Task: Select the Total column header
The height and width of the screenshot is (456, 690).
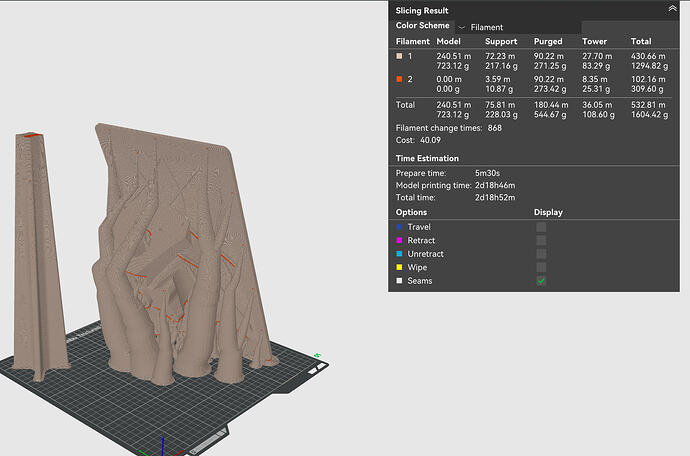Action: [641, 41]
